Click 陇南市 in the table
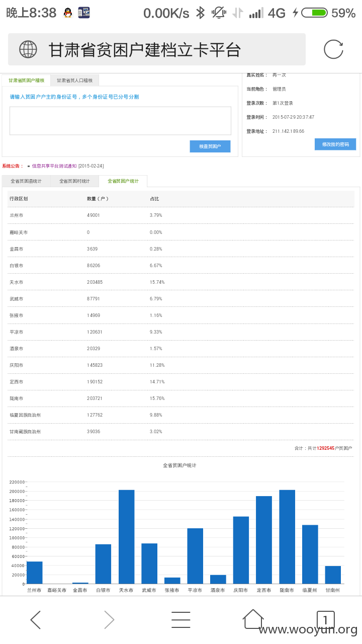This screenshot has height=644, width=362. pos(16,398)
